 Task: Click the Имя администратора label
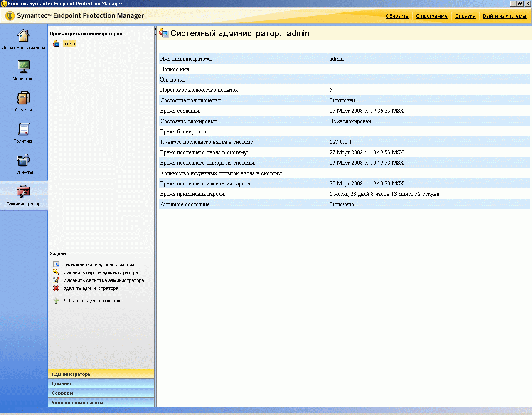pos(186,59)
